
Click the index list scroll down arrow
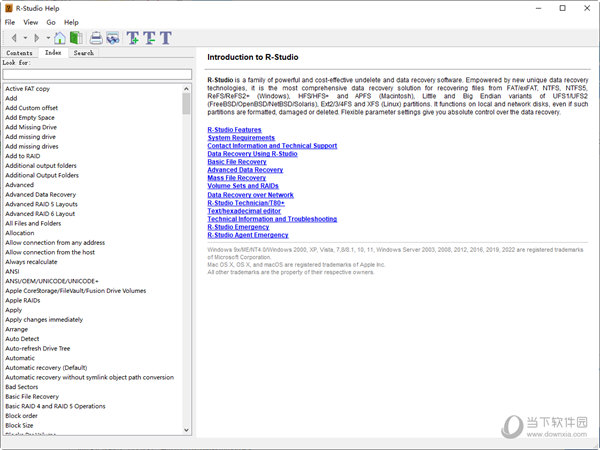point(188,429)
